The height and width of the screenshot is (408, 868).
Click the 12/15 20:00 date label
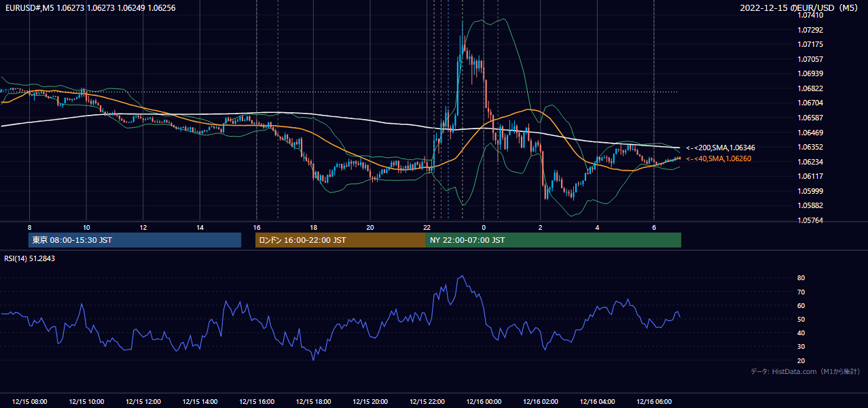coord(371,402)
